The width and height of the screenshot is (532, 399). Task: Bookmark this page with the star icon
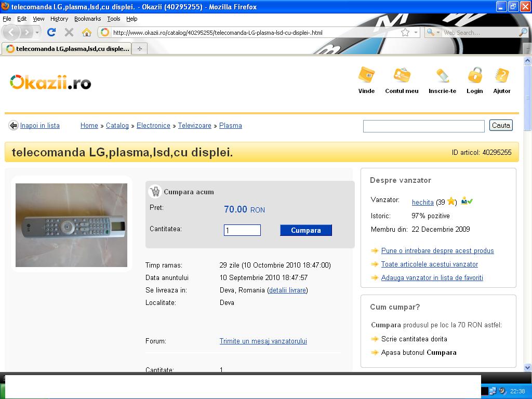coord(405,32)
